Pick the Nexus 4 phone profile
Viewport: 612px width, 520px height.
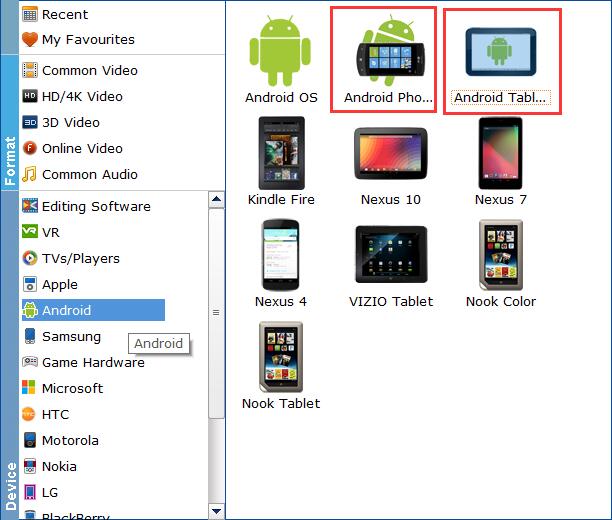point(281,255)
